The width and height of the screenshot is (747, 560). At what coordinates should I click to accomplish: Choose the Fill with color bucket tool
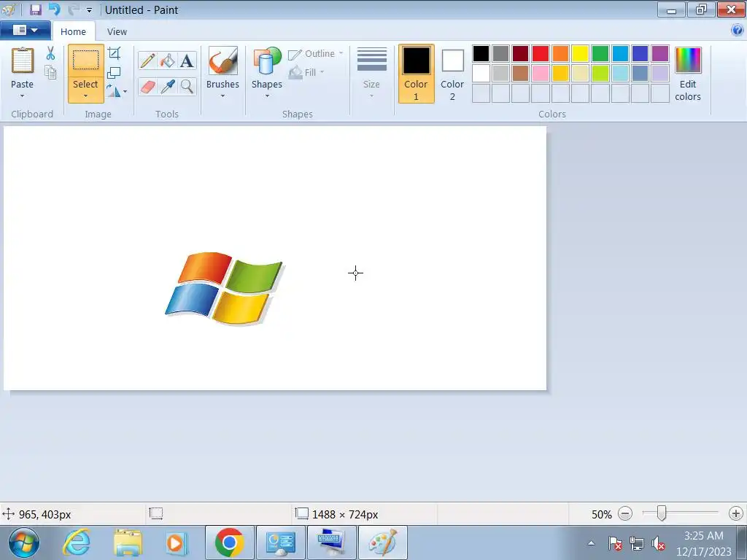(x=167, y=61)
